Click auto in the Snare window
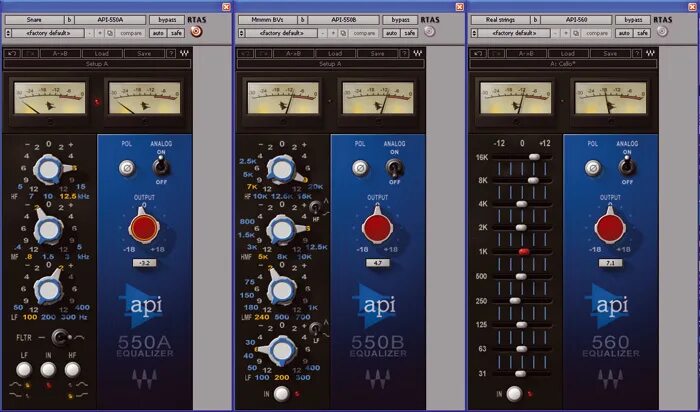The width and height of the screenshot is (700, 412). [x=158, y=33]
